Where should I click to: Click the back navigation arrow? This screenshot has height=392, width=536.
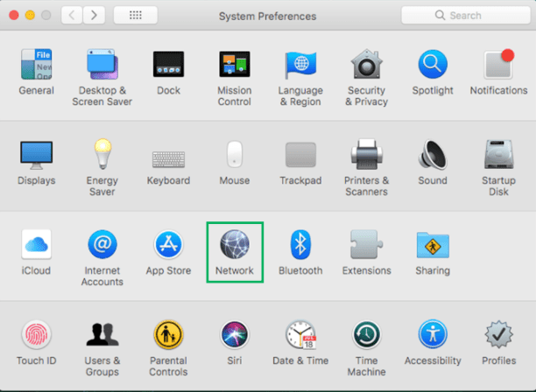72,16
